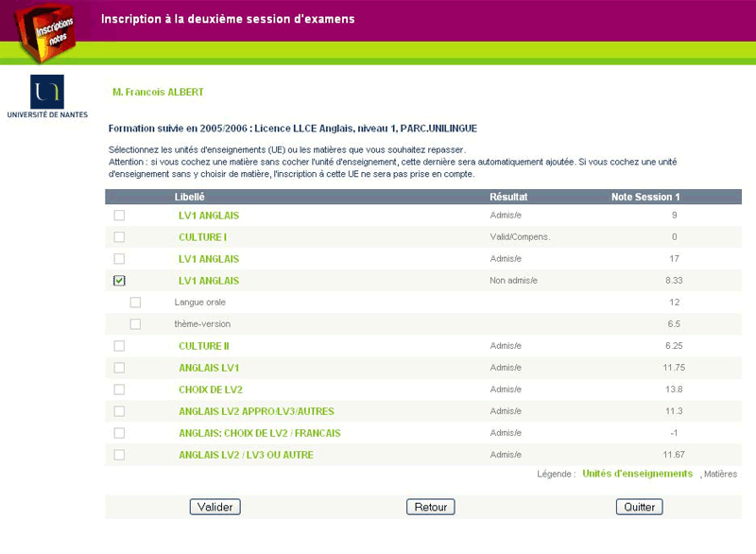756x554 pixels.
Task: Click the Unités d'enseignements legend text
Action: [637, 474]
